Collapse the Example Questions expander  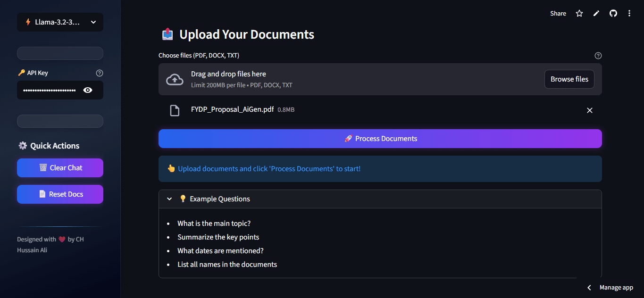pyautogui.click(x=169, y=199)
